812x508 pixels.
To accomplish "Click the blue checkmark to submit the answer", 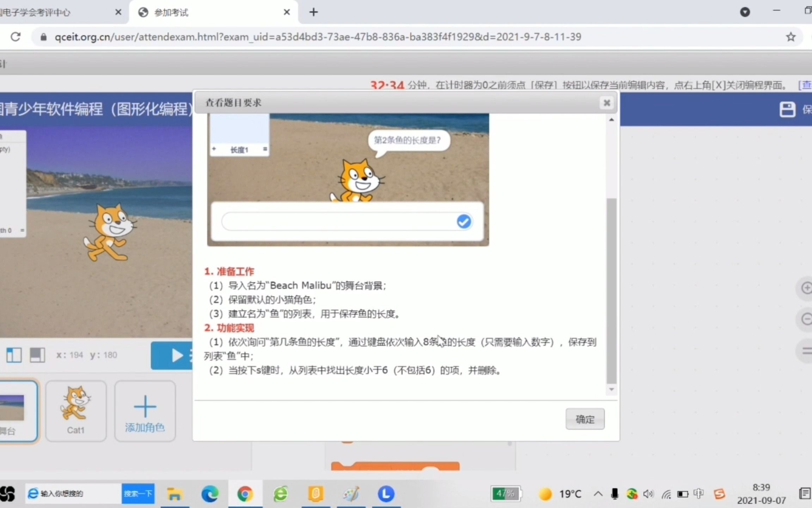I will click(x=463, y=222).
